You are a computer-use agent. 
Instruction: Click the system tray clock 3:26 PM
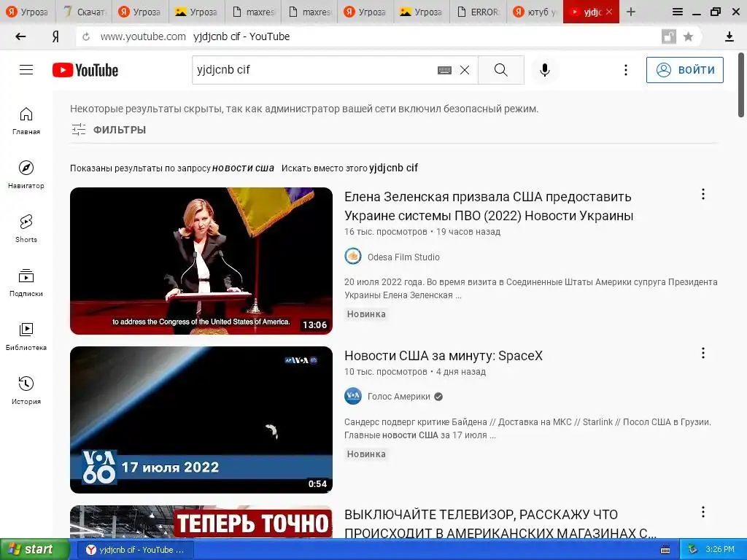(720, 550)
